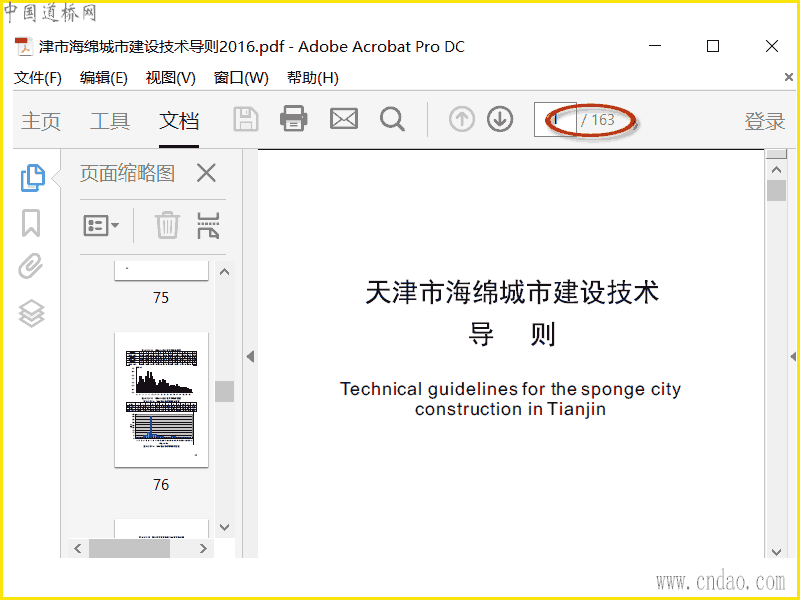
Task: Click the Chinese title 天津市海绵城市建设技术
Action: (x=512, y=292)
